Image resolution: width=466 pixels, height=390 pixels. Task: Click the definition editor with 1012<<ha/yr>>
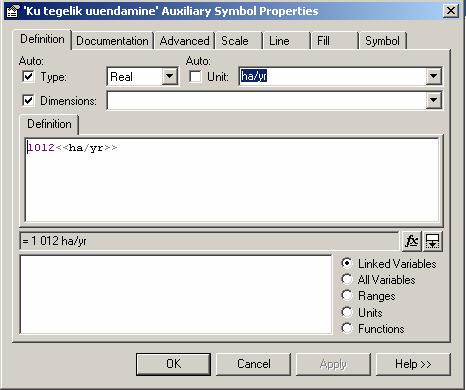pos(232,180)
